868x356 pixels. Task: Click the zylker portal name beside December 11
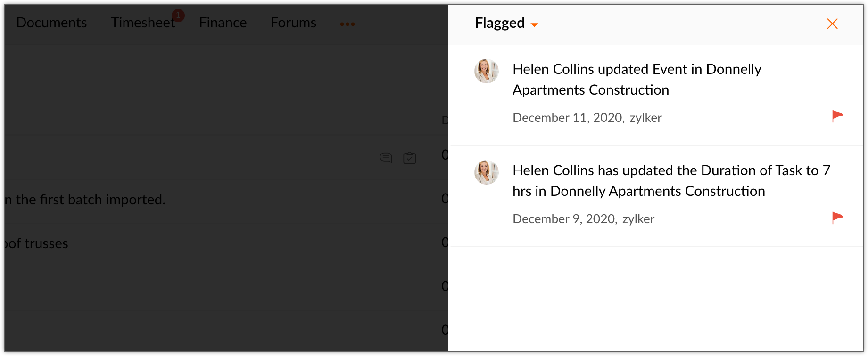645,118
